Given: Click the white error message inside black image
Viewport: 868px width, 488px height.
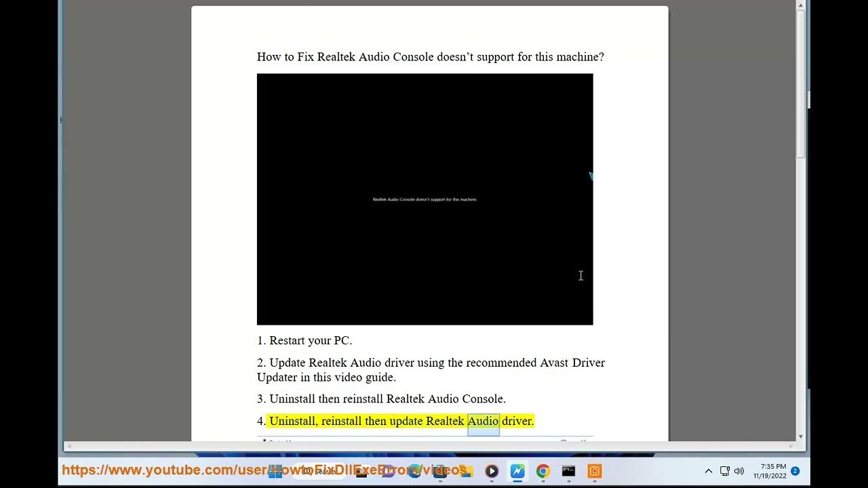Looking at the screenshot, I should (x=425, y=199).
